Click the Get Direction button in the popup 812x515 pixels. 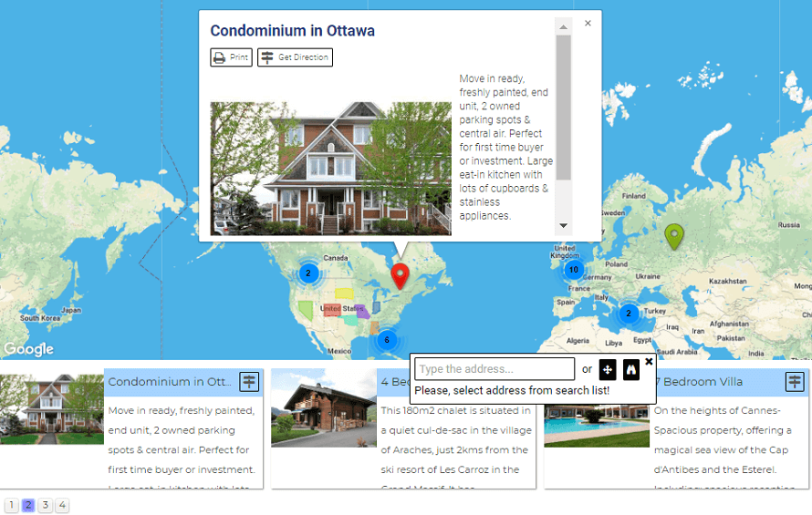(x=296, y=57)
